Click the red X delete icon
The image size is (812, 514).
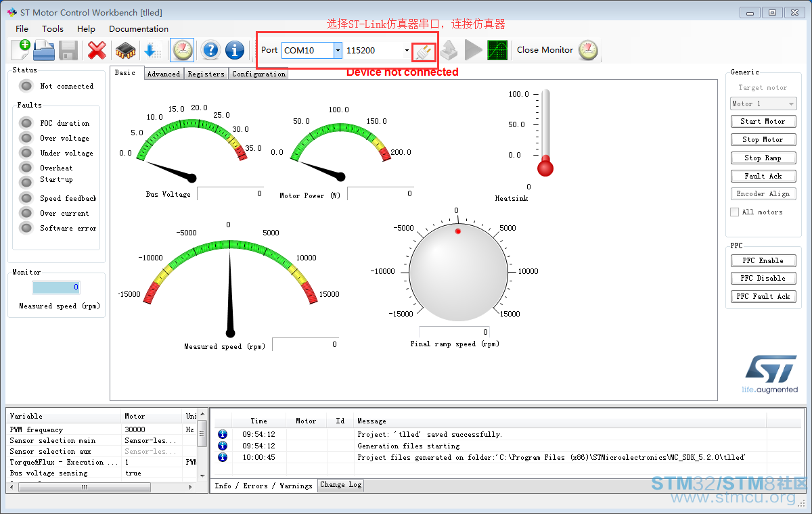click(x=97, y=50)
